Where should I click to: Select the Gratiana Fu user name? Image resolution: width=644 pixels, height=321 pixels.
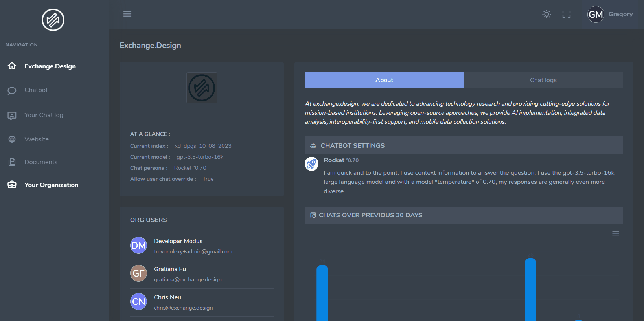170,269
